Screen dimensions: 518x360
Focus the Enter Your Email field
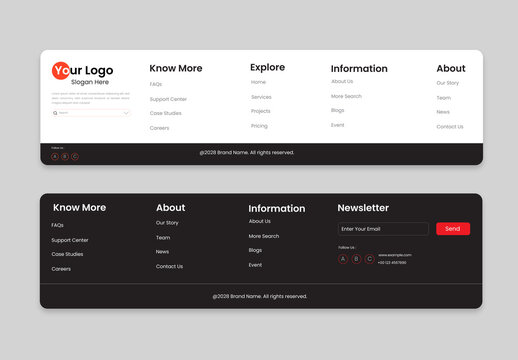(x=383, y=229)
